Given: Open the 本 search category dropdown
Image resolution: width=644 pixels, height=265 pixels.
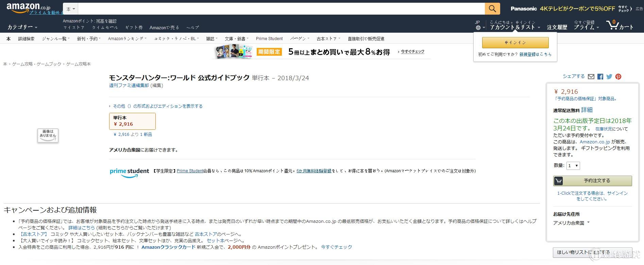Looking at the screenshot, I should (x=71, y=9).
